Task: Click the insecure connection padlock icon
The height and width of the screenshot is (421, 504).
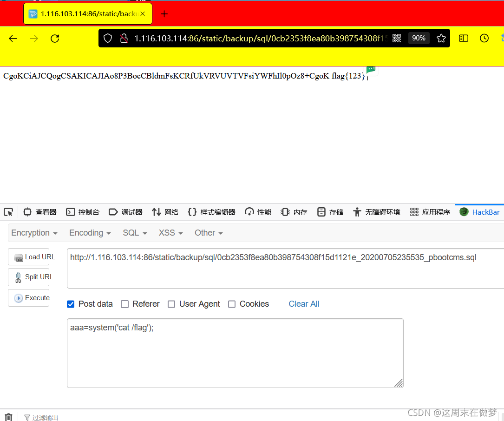Action: tap(124, 38)
